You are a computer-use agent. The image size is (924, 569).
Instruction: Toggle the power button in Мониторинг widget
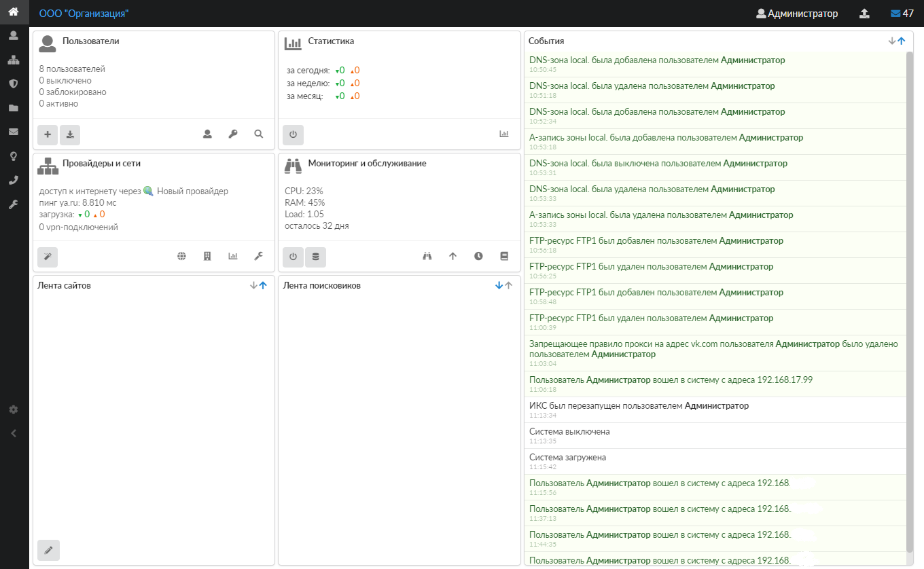point(294,257)
